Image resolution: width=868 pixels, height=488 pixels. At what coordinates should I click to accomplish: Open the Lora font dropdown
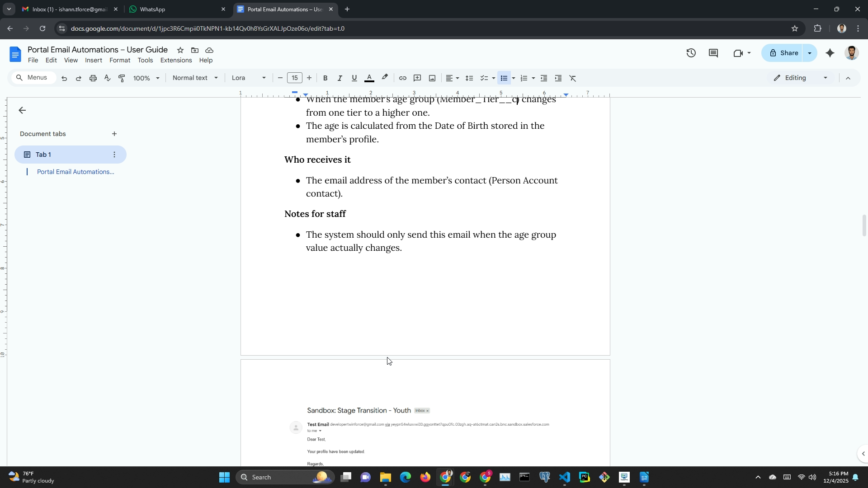[248, 78]
